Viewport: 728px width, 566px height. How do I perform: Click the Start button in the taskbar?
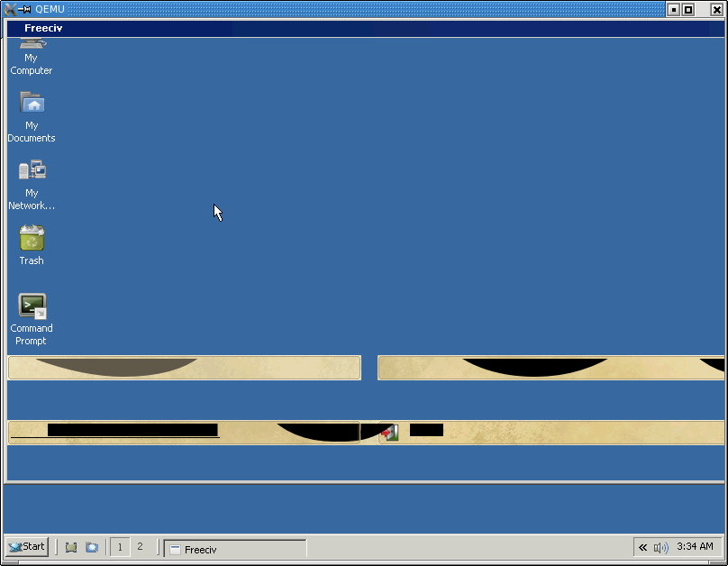27,546
